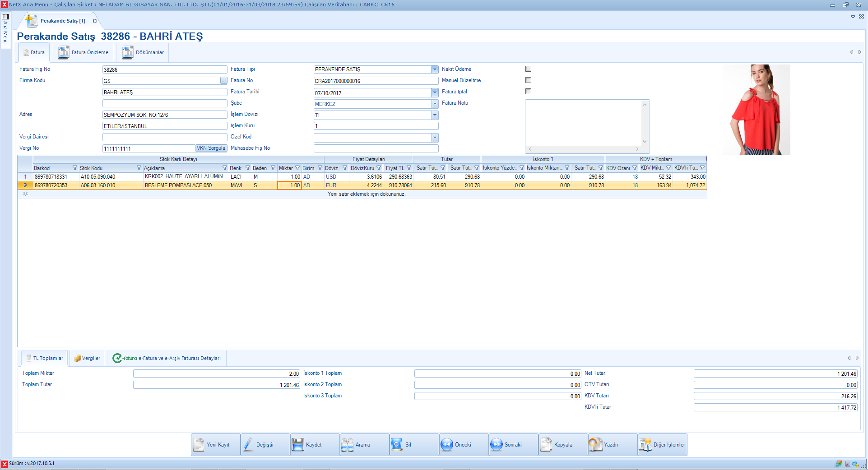Check the Fatura İptal checkbox
The height and width of the screenshot is (470, 868).
(x=528, y=92)
